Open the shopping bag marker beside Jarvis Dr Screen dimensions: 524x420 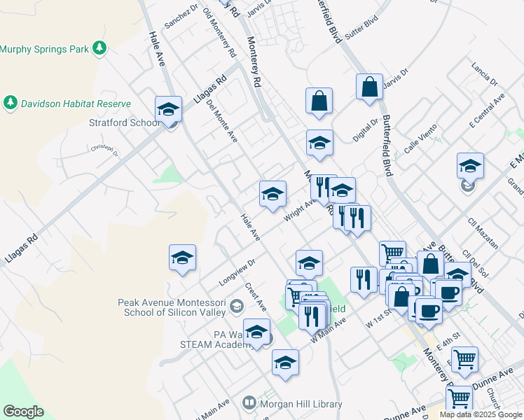pos(369,89)
